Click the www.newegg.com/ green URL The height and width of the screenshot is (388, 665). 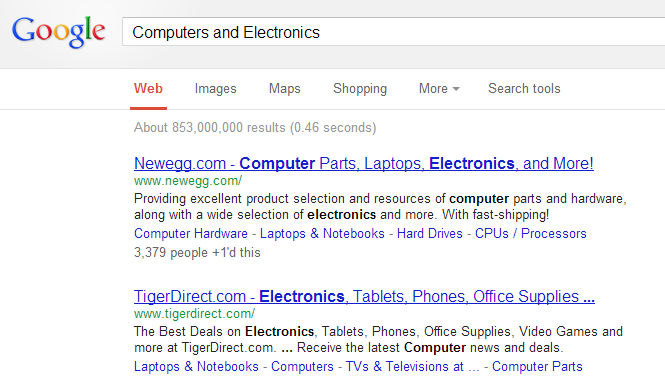coord(188,181)
